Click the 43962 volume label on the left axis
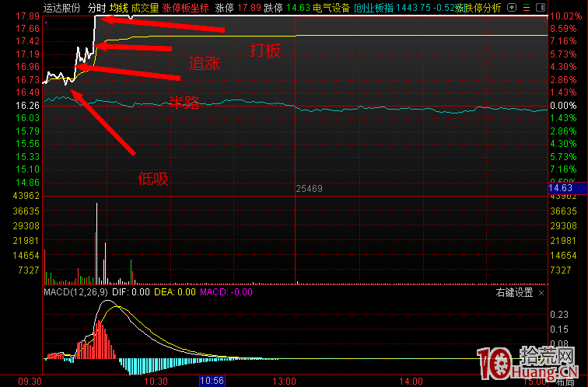This screenshot has height=387, width=588. [26, 196]
